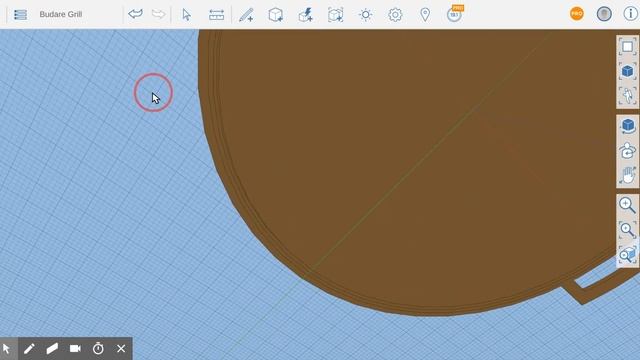Open the user profile avatar
Screen dimensions: 640x360
tap(604, 14)
